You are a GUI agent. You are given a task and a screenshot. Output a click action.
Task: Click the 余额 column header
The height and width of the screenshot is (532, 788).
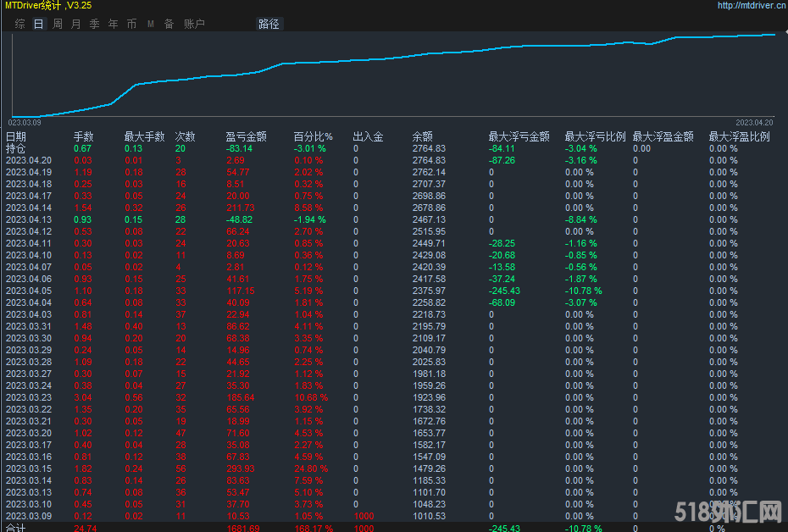pos(423,136)
